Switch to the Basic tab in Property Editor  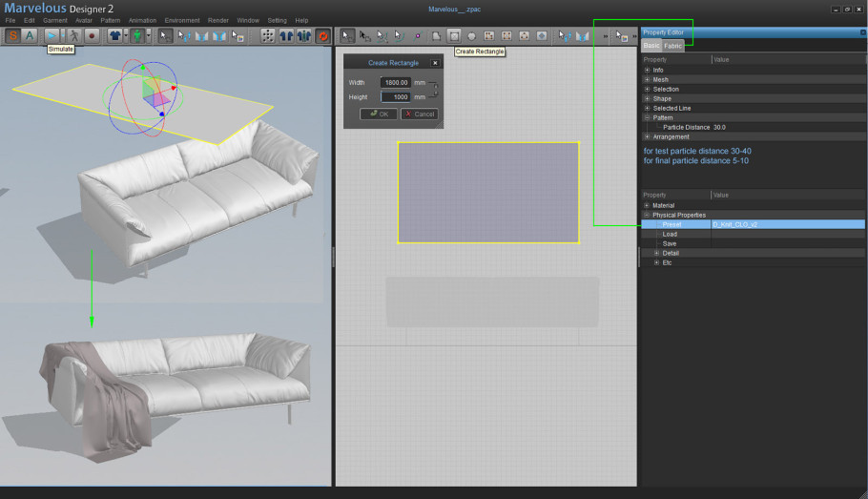(651, 46)
